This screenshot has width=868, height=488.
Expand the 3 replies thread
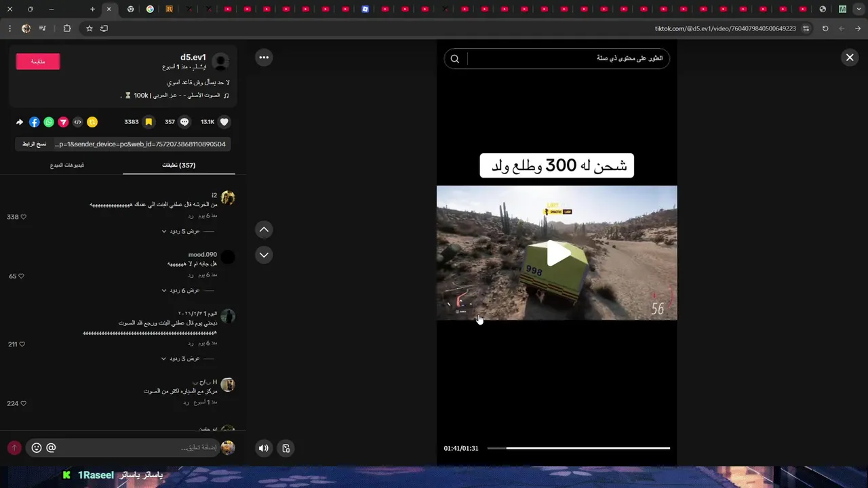point(181,359)
